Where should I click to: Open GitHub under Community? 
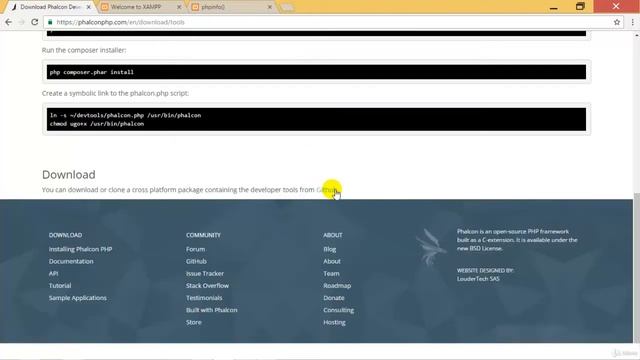pos(196,261)
